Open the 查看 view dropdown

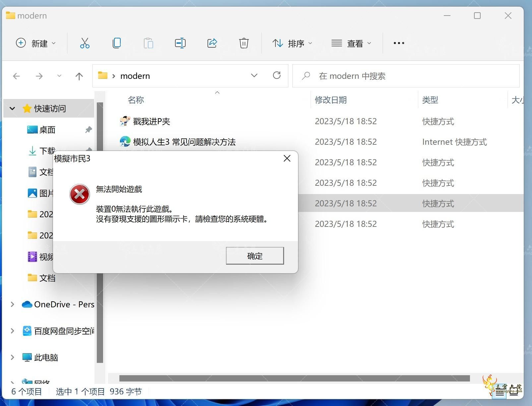pyautogui.click(x=351, y=43)
